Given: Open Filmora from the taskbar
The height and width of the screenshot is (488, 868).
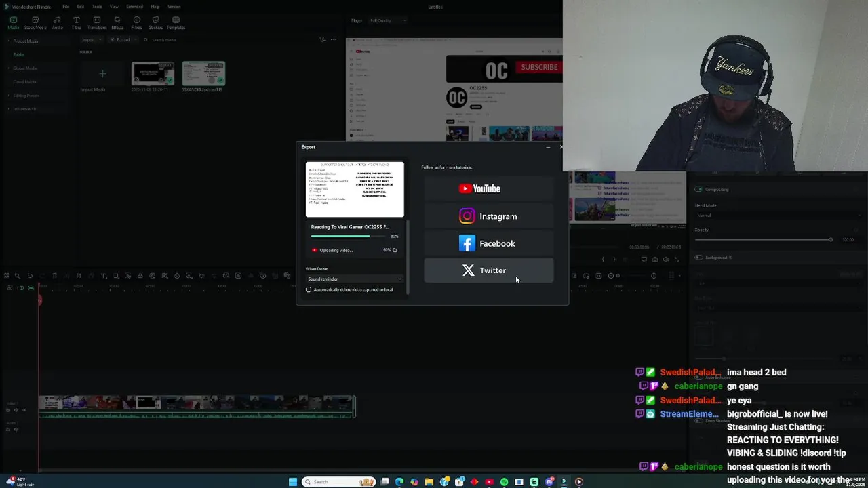Looking at the screenshot, I should [564, 482].
